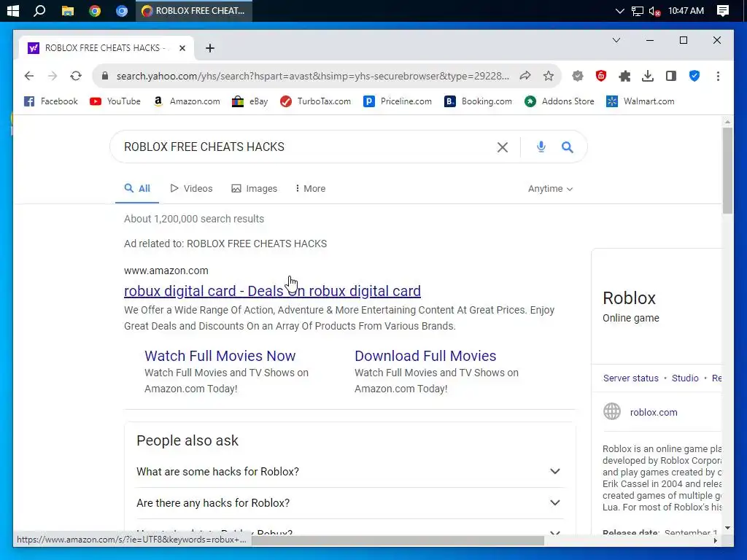
Task: Toggle the browser side panel icon
Action: [x=671, y=76]
